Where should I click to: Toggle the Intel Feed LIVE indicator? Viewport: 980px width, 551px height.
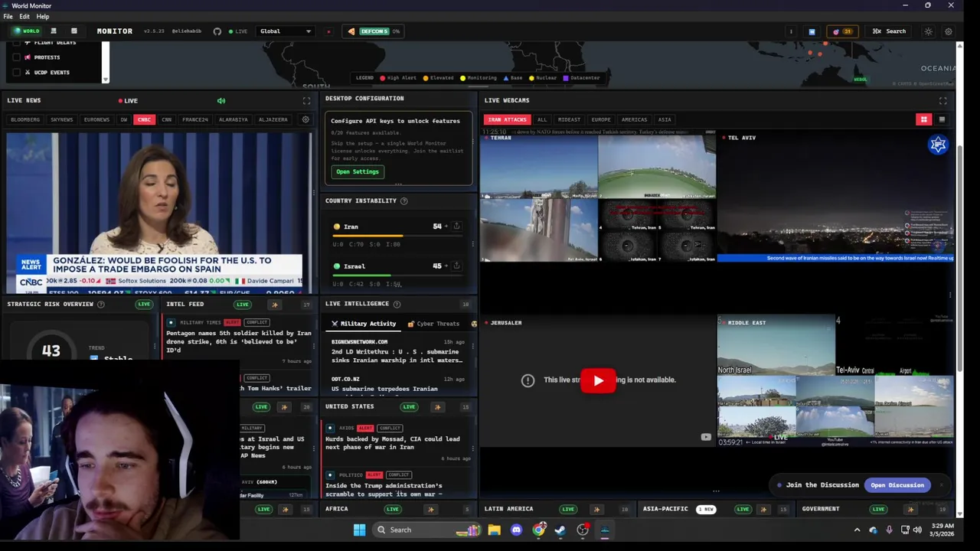243,305
